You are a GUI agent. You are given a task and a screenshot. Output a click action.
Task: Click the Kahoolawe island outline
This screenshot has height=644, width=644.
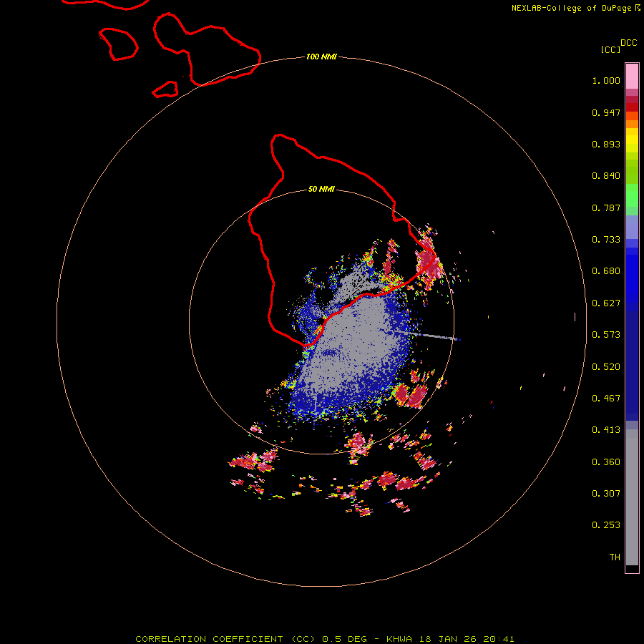click(x=165, y=89)
